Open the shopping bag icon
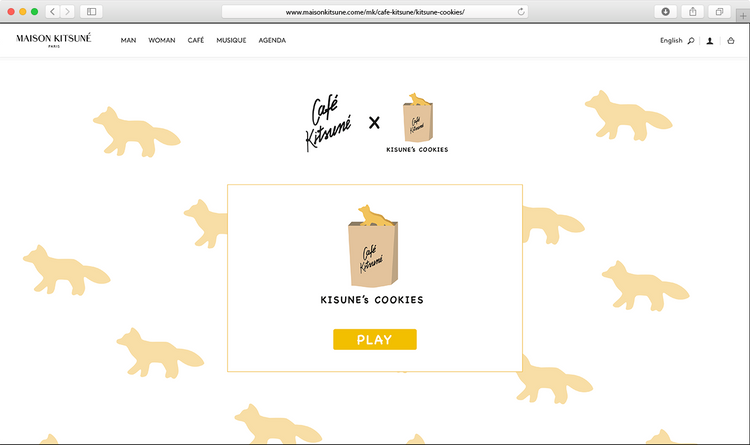Viewport: 750px width, 445px height. pyautogui.click(x=731, y=41)
